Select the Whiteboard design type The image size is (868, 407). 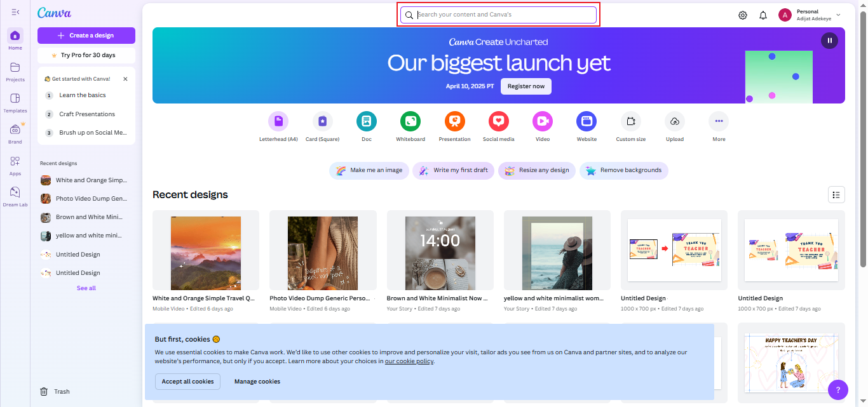[x=410, y=127]
